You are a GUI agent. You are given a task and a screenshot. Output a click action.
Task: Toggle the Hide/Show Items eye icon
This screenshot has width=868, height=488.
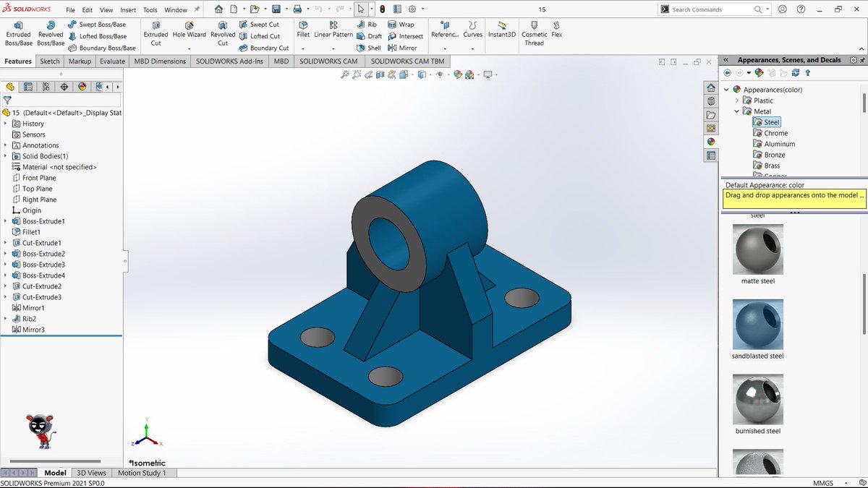point(439,74)
